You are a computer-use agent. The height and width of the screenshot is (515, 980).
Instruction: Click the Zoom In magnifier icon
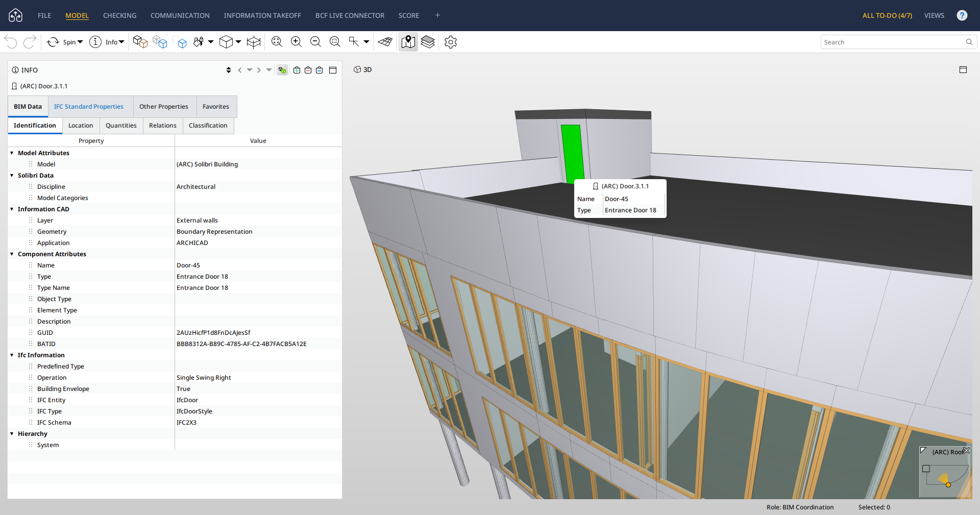coord(296,42)
